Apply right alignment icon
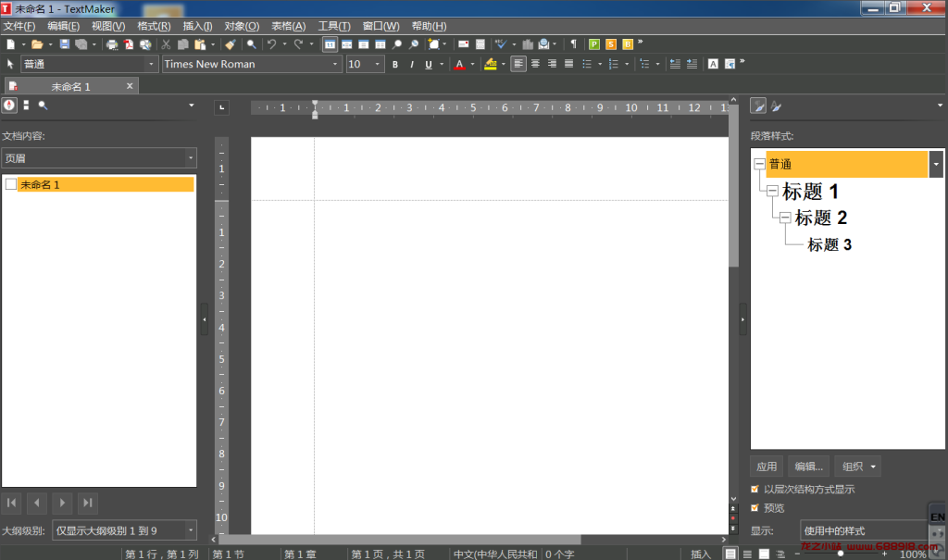This screenshot has height=560, width=948. (x=552, y=64)
